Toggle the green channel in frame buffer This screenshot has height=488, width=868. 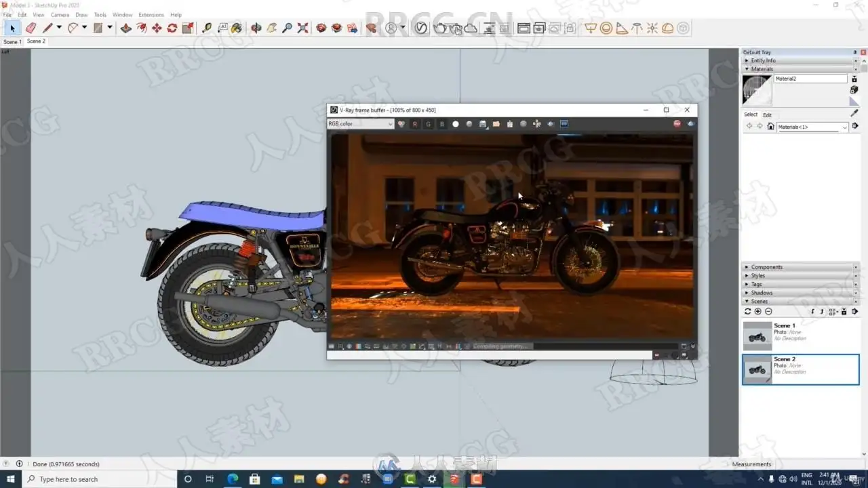429,124
